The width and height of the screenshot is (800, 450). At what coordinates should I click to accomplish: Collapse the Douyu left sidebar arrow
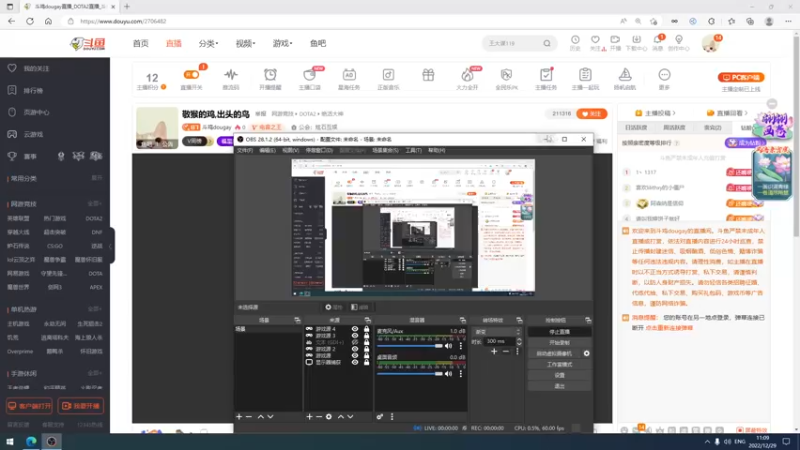tap(111, 245)
